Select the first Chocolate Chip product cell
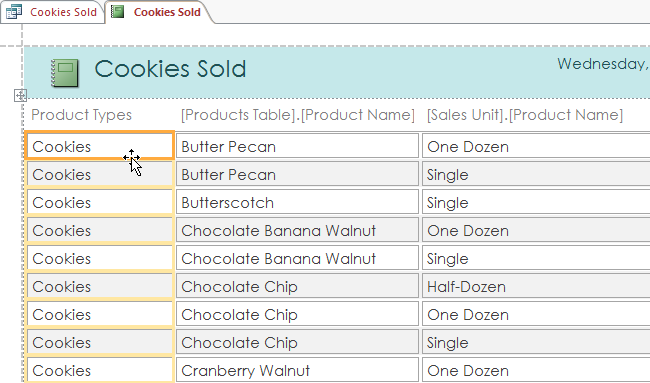650x383 pixels. click(x=297, y=286)
